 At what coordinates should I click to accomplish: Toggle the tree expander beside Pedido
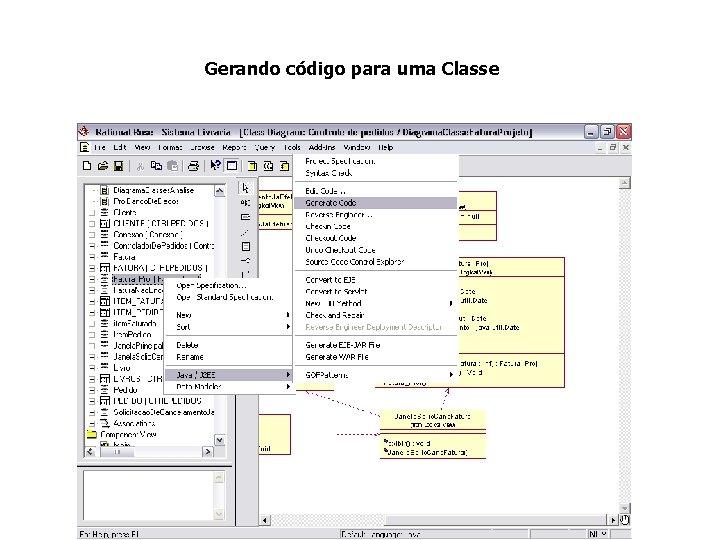(x=92, y=390)
